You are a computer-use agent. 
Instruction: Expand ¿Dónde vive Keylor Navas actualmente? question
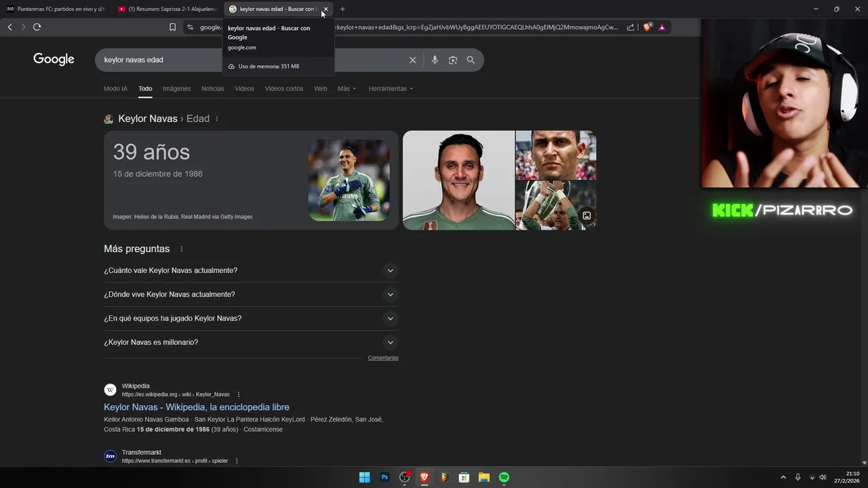click(x=251, y=294)
